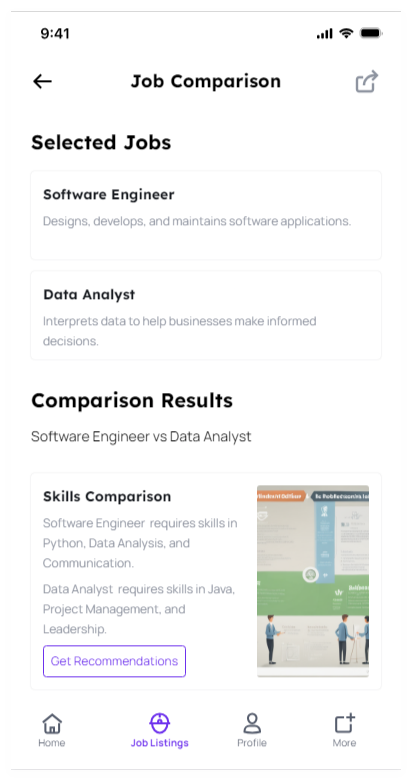Open the Data Analyst job card
Image resolution: width=412 pixels, height=781 pixels.
(206, 315)
